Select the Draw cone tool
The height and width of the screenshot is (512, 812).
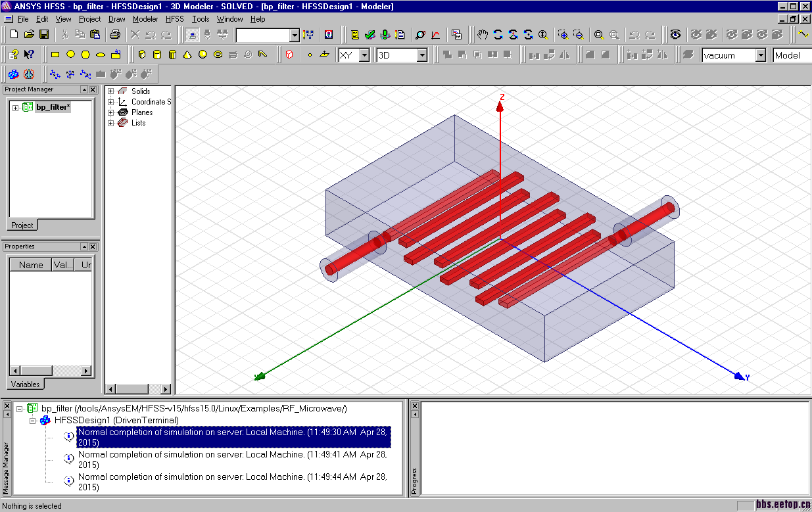[188, 55]
